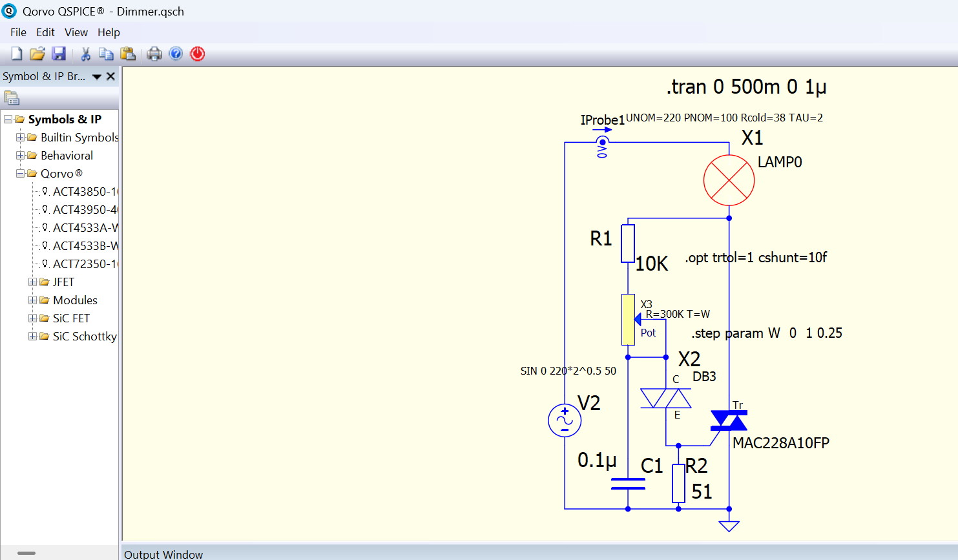Click the 51 value of R2
The image size is (958, 560).
(702, 492)
